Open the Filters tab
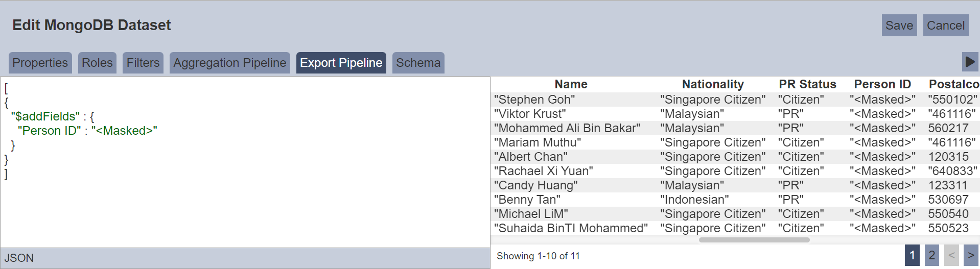The height and width of the screenshot is (269, 980). [143, 63]
